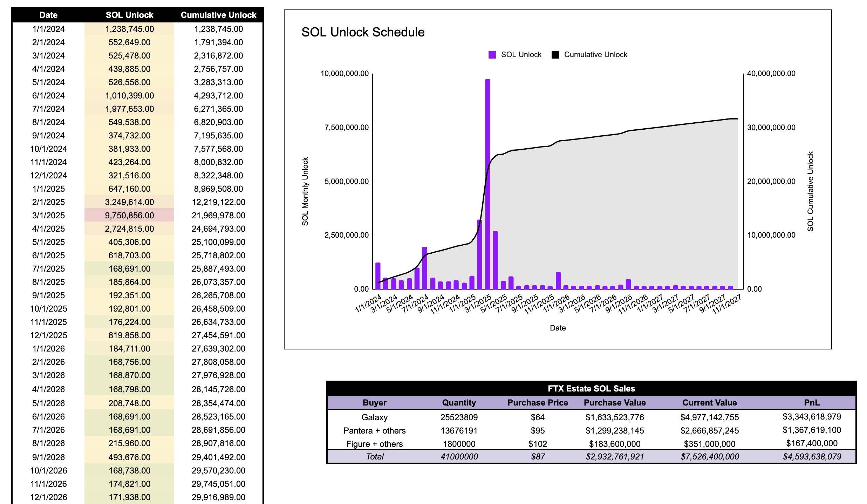Click the purple SOL Unlock legend swatch
Screen dimensions: 867x504
coord(492,55)
